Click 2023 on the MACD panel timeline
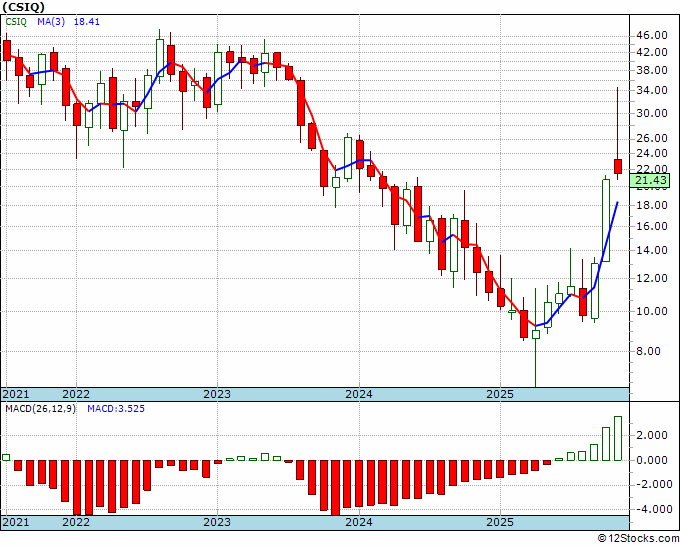This screenshot has height=546, width=680. pyautogui.click(x=217, y=522)
